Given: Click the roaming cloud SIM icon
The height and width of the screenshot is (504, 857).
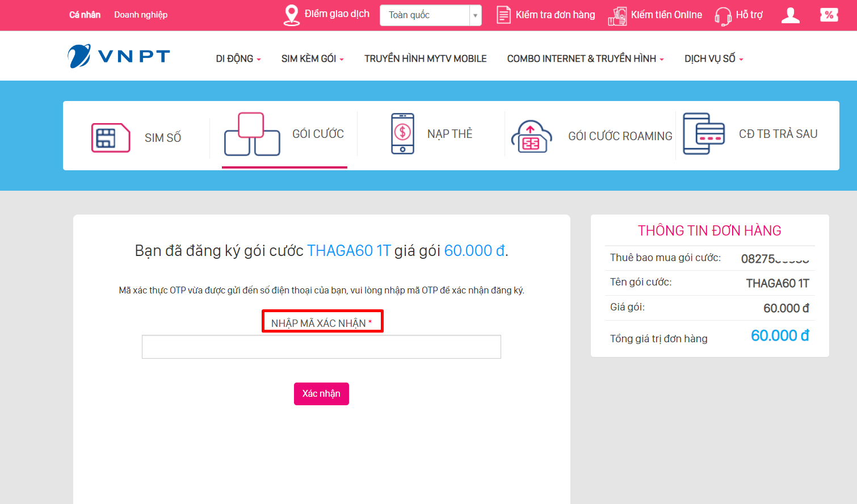Looking at the screenshot, I should pyautogui.click(x=531, y=136).
